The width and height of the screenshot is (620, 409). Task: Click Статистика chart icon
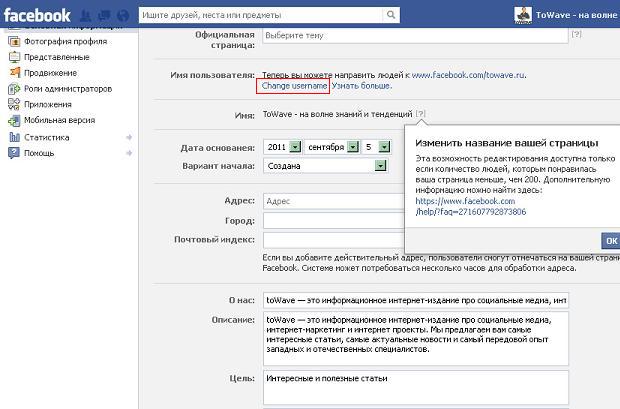pos(14,137)
